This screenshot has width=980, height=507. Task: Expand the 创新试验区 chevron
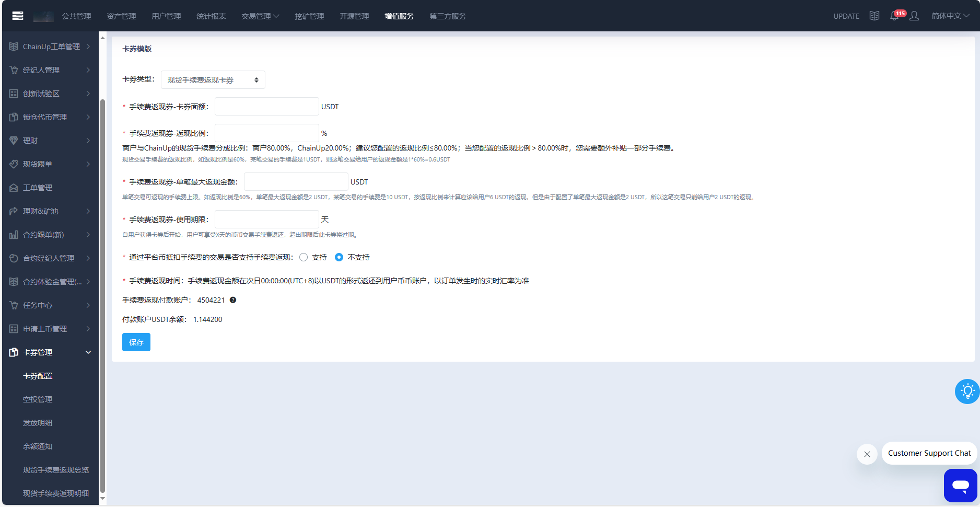[x=88, y=94]
